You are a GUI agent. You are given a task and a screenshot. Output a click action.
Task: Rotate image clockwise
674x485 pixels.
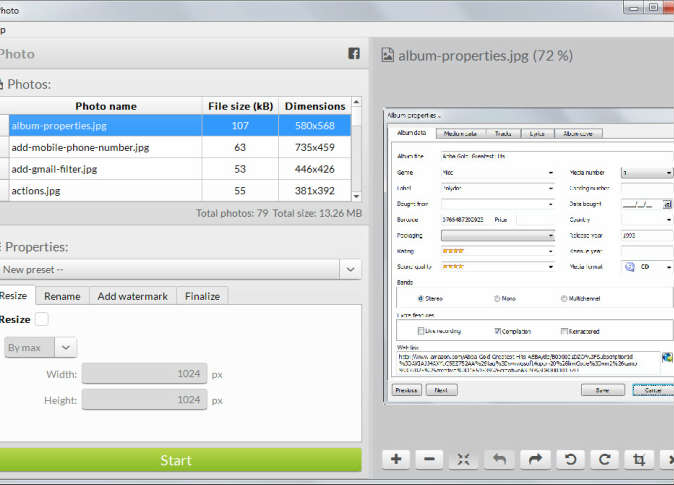pos(602,459)
